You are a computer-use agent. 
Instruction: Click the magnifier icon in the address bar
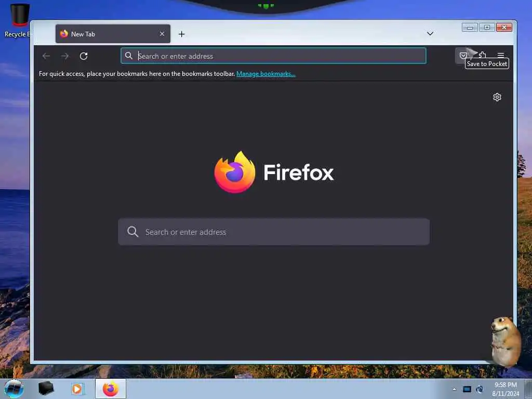(129, 56)
